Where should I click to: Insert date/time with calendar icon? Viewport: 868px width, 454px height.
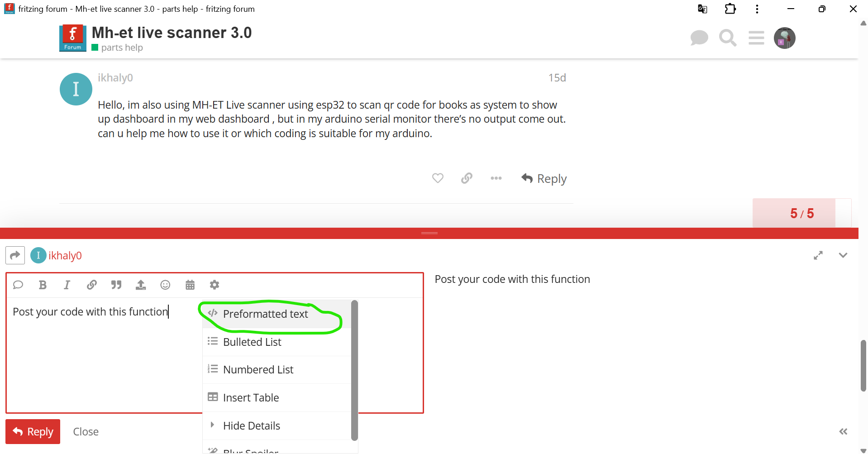pos(190,285)
